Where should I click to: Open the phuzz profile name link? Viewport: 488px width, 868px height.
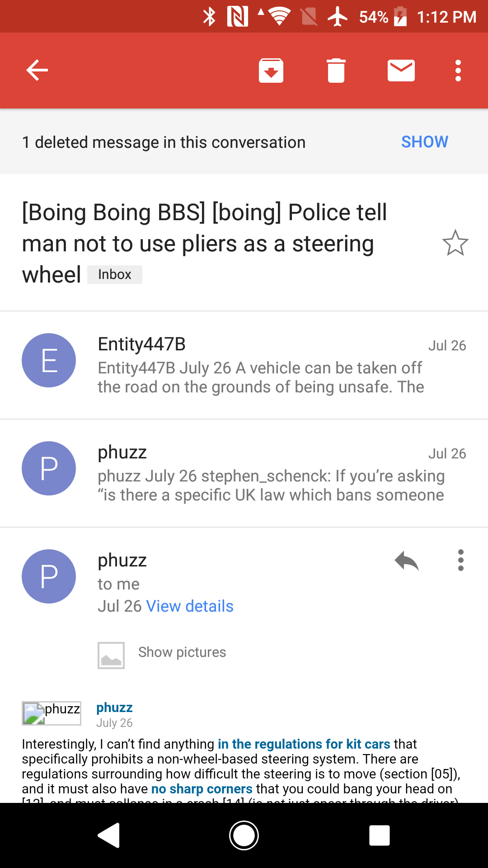coord(114,708)
